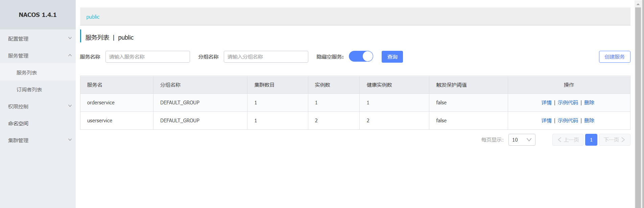The image size is (644, 208).
Task: Delete the orderservice entry with 删除
Action: pos(589,103)
